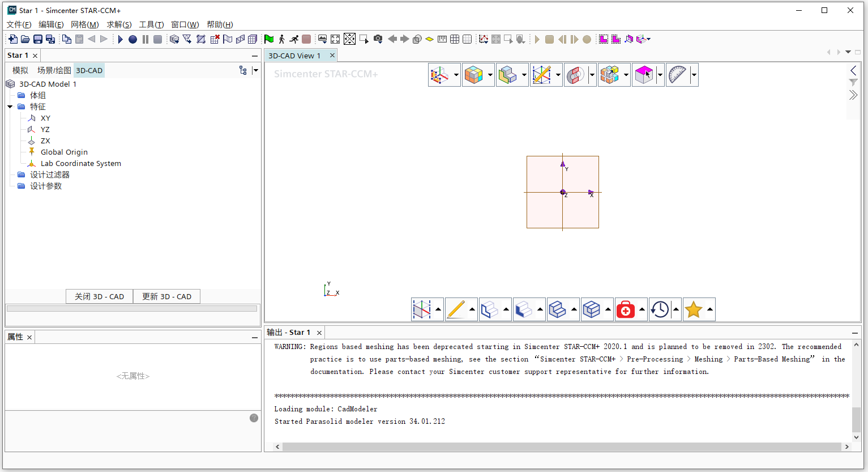This screenshot has width=868, height=472.
Task: Open dropdown next to protractor icon
Action: pos(694,75)
